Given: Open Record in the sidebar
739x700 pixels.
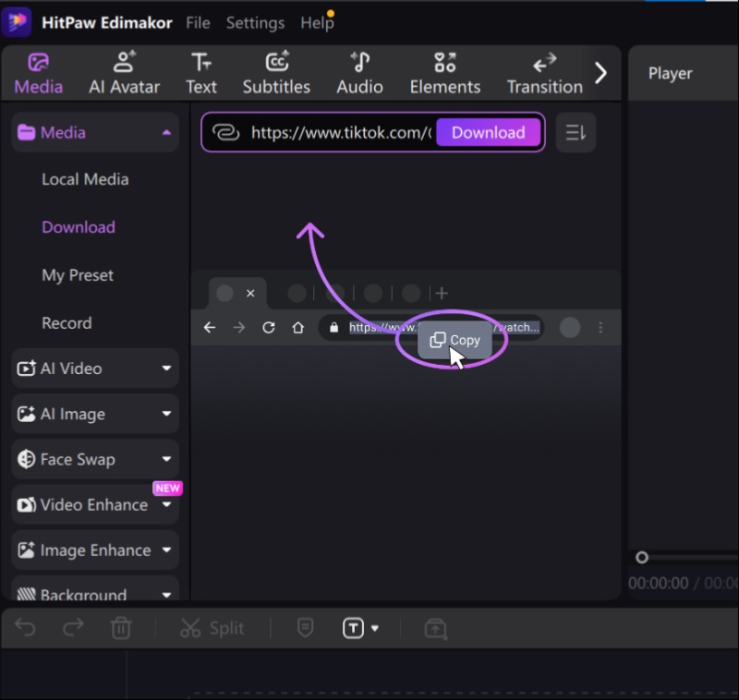Looking at the screenshot, I should (67, 323).
